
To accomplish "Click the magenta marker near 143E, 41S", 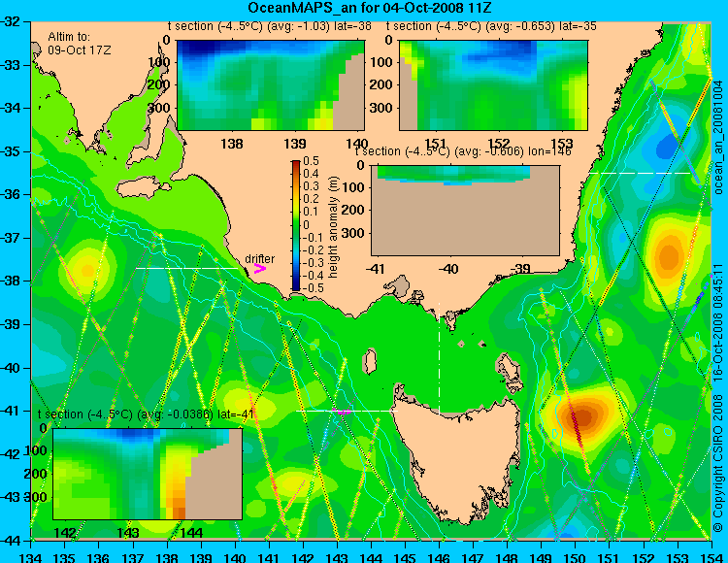I will (x=341, y=412).
